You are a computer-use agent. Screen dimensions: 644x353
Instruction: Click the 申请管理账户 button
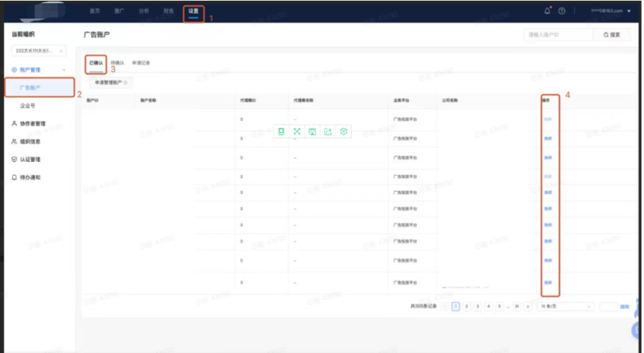point(108,82)
